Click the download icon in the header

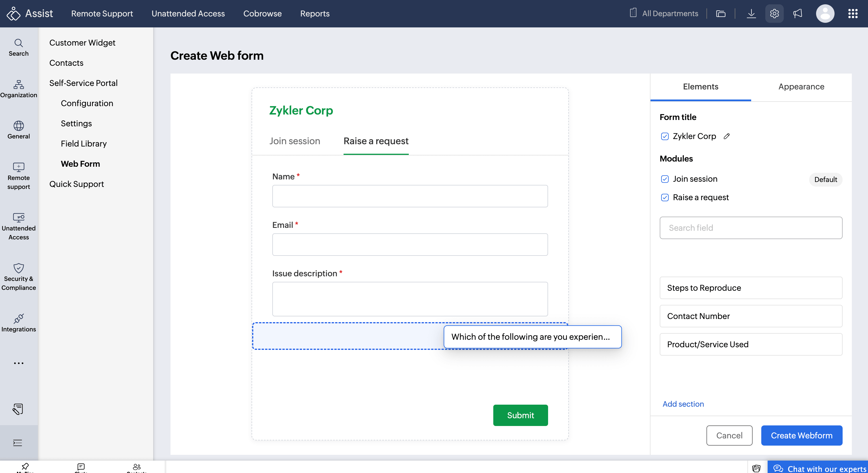pyautogui.click(x=751, y=14)
